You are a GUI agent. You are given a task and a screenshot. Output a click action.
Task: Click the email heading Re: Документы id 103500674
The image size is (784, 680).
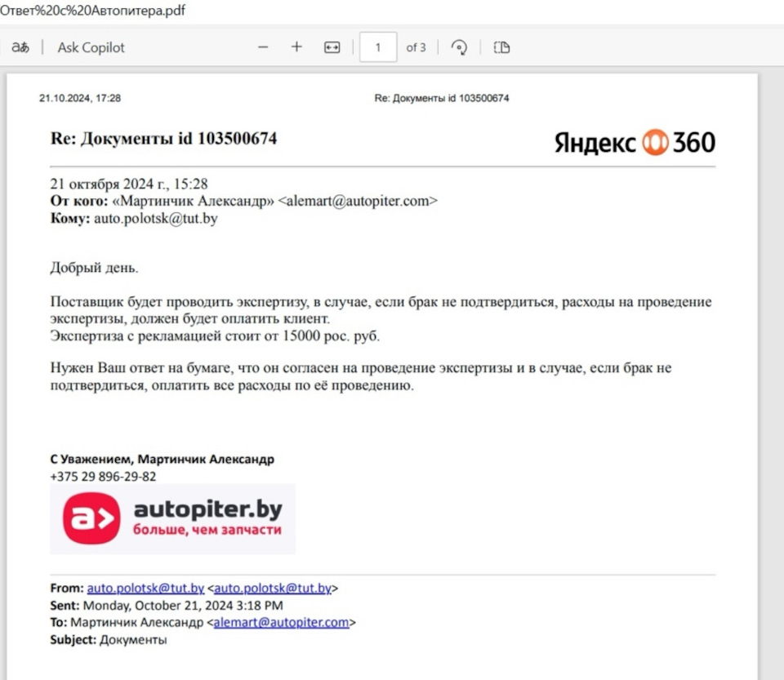pyautogui.click(x=163, y=139)
